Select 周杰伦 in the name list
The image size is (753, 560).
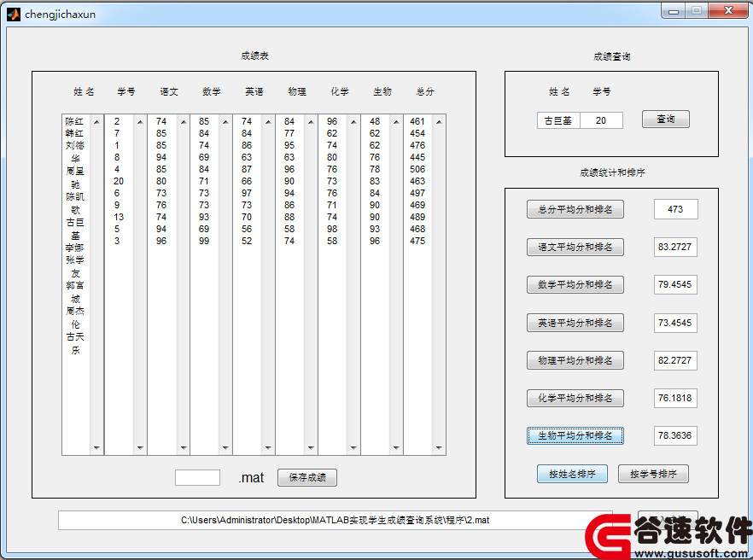pyautogui.click(x=75, y=318)
